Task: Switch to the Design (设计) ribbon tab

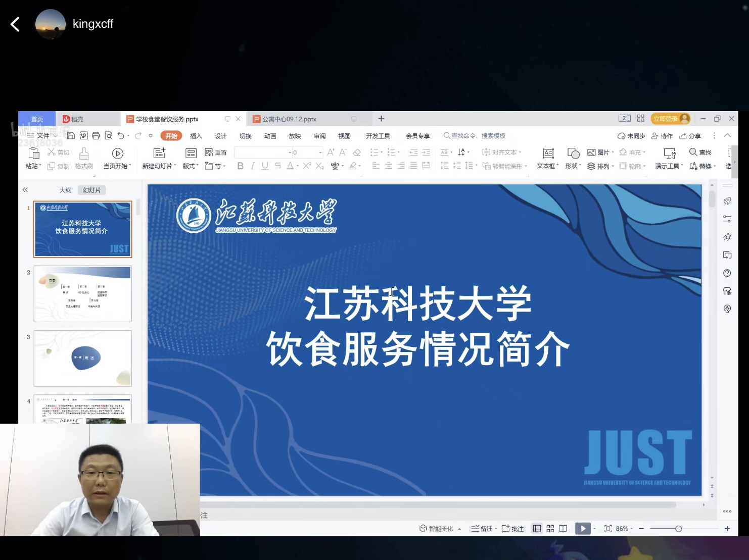Action: (221, 136)
